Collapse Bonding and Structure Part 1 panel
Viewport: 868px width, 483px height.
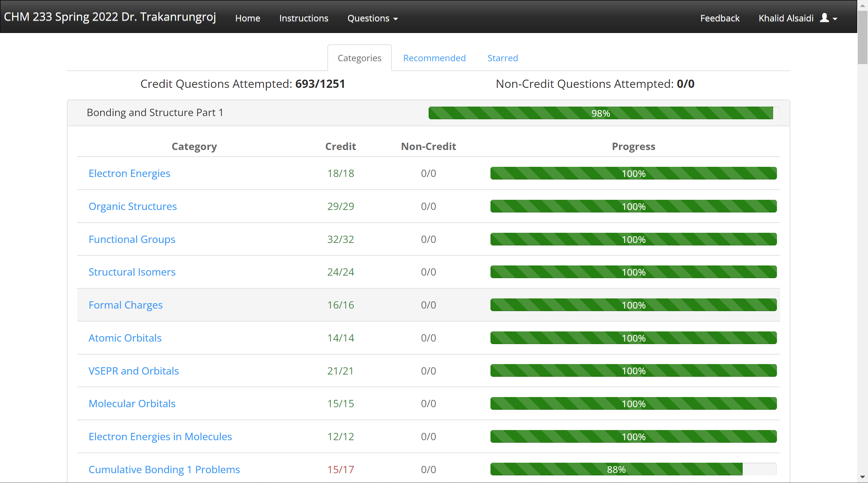click(x=155, y=113)
